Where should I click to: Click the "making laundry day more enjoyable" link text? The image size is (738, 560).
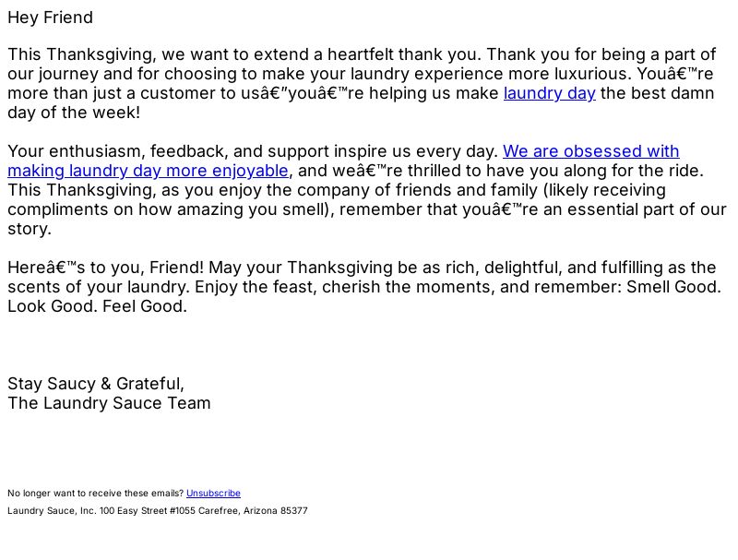(x=148, y=171)
